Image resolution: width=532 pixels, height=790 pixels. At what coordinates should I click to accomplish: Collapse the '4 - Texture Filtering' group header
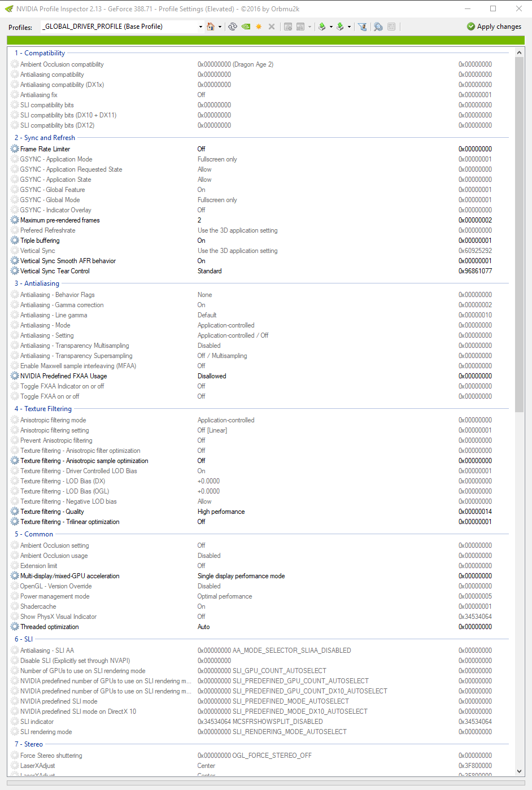click(43, 409)
